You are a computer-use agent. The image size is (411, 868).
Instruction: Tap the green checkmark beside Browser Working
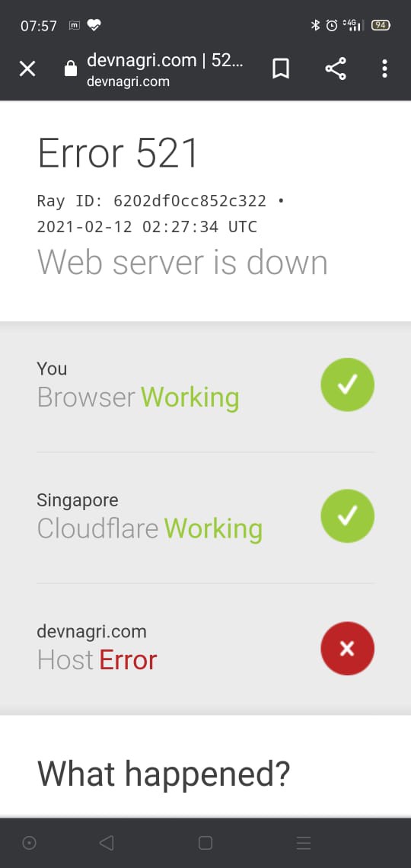point(347,385)
